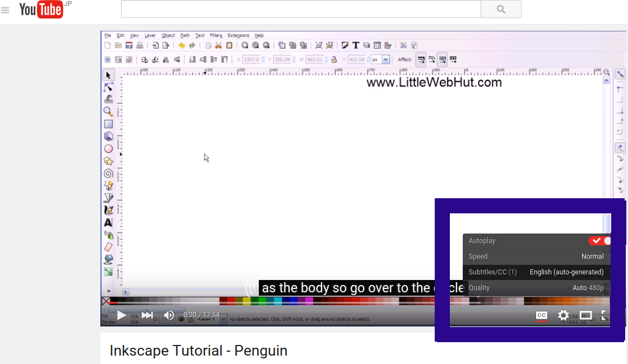Viewport: 628px width, 364px height.
Task: Click the Print icon in Inkscape
Action: click(139, 46)
